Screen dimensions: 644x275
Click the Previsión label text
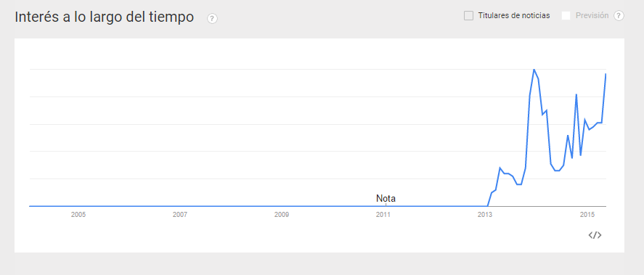coord(592,16)
